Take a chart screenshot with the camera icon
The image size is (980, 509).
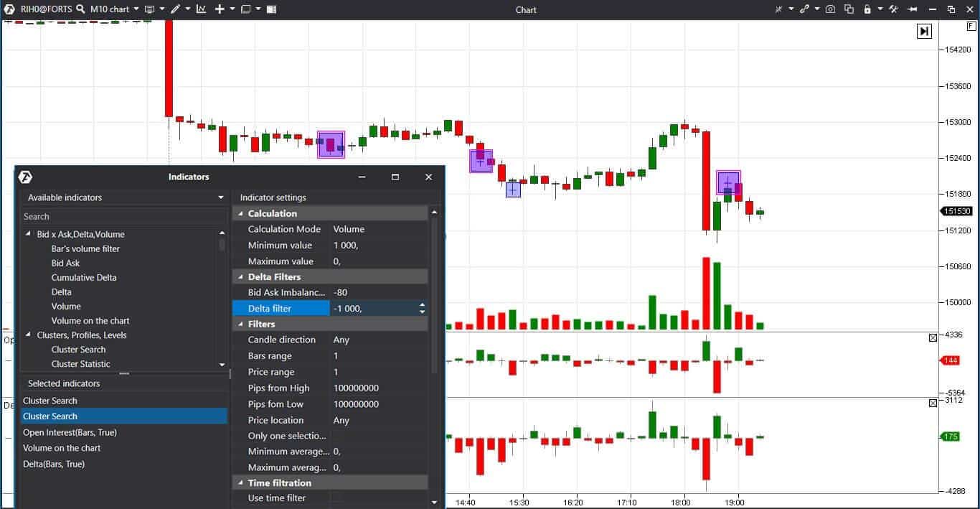pos(830,9)
